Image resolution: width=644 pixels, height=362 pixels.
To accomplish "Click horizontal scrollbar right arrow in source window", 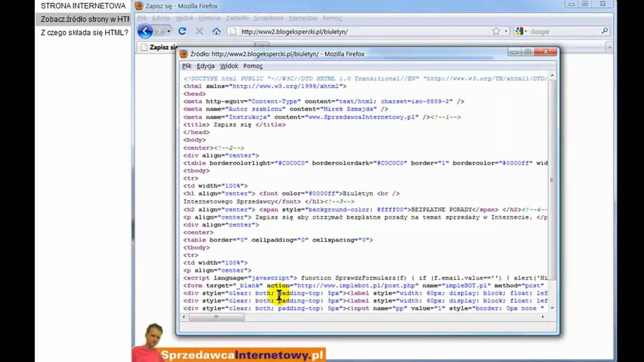I will pyautogui.click(x=544, y=317).
